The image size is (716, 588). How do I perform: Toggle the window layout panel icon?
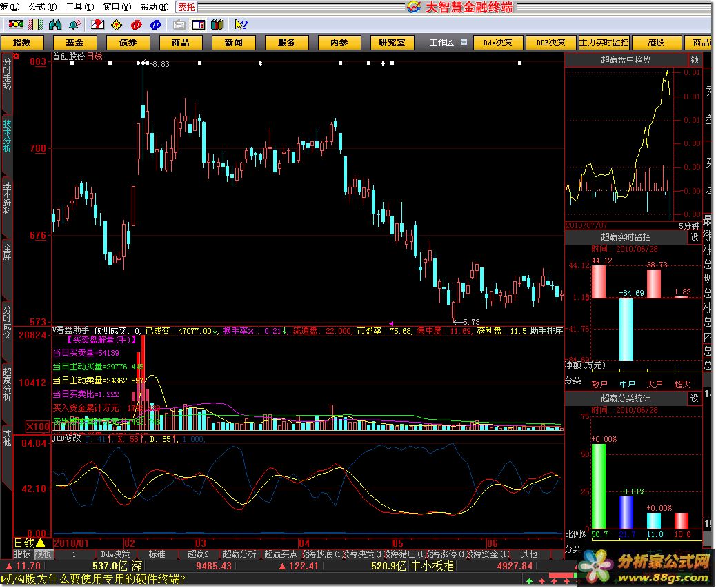tap(199, 24)
